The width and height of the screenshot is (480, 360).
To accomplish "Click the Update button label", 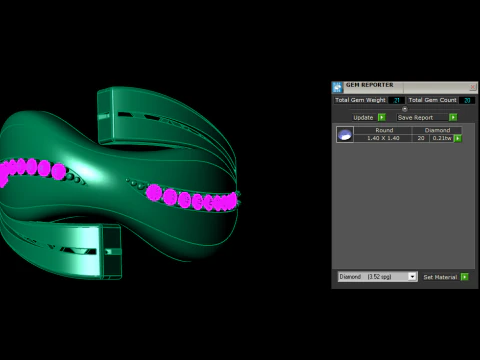I will (363, 117).
